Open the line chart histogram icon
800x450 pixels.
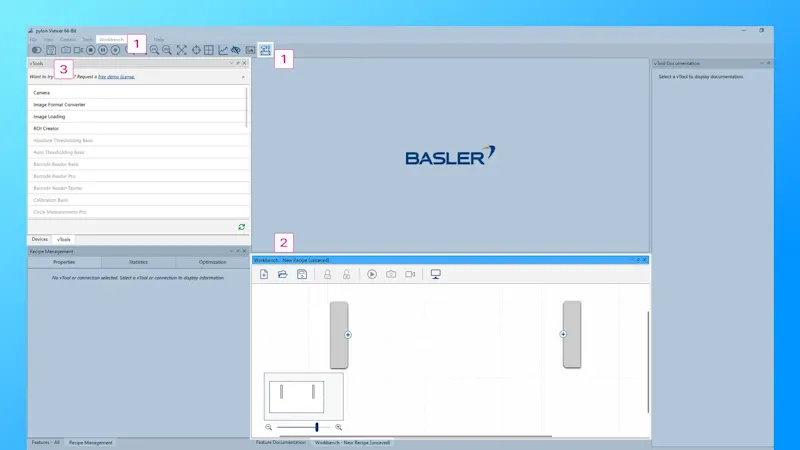coord(223,50)
